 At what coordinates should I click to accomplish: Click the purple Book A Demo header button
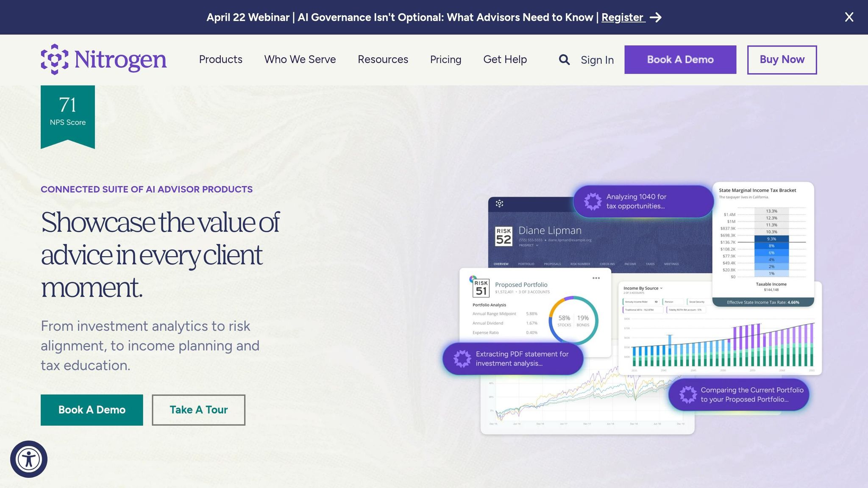click(x=680, y=60)
